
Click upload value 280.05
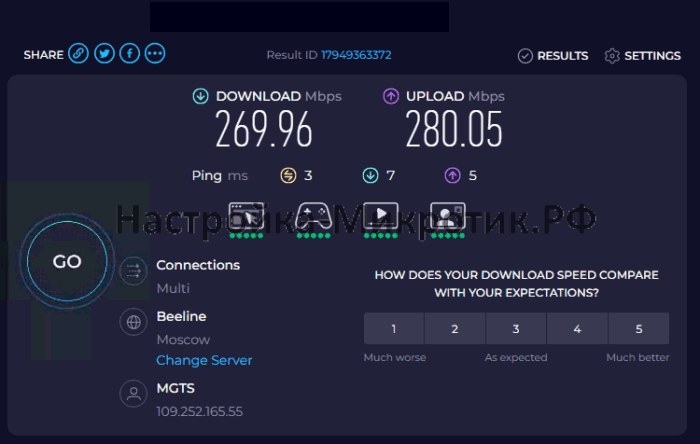click(x=454, y=129)
